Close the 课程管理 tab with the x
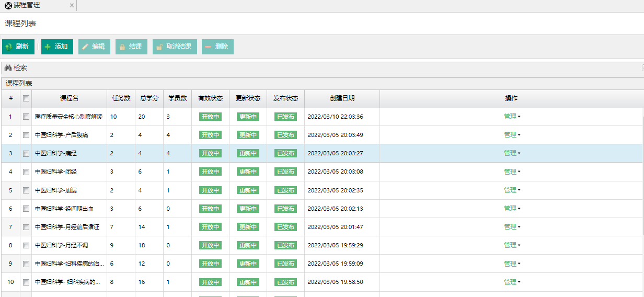This screenshot has width=644, height=297. coord(72,5)
